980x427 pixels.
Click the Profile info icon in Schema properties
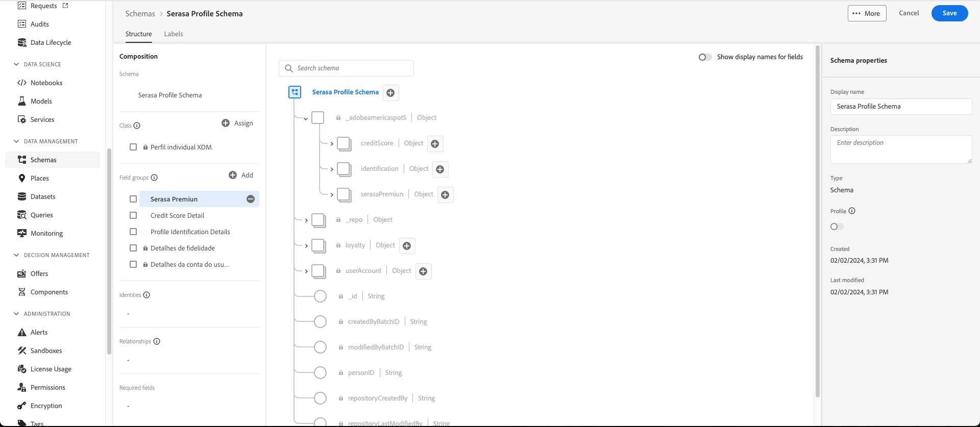pos(852,211)
